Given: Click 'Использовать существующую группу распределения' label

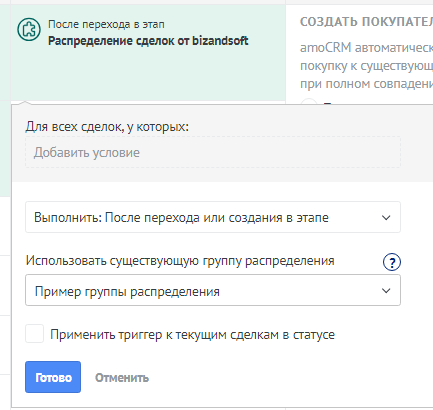Looking at the screenshot, I should (x=180, y=261).
